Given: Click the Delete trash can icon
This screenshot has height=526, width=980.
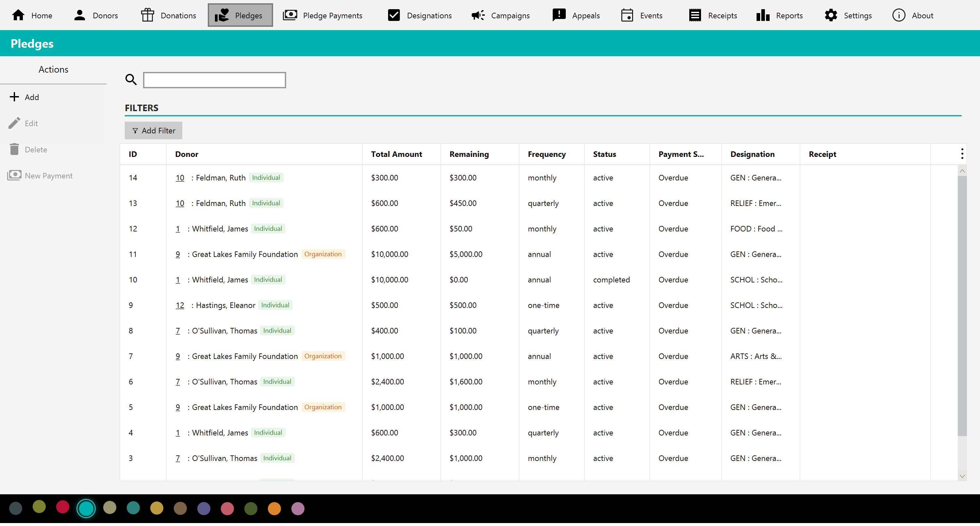Looking at the screenshot, I should pyautogui.click(x=14, y=150).
